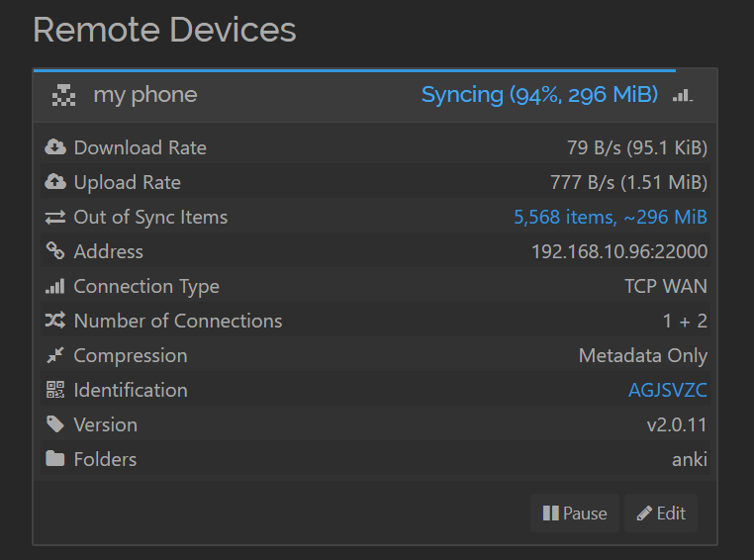Click the signal bars icon beside Syncing status
This screenshot has height=560, width=754.
683,95
